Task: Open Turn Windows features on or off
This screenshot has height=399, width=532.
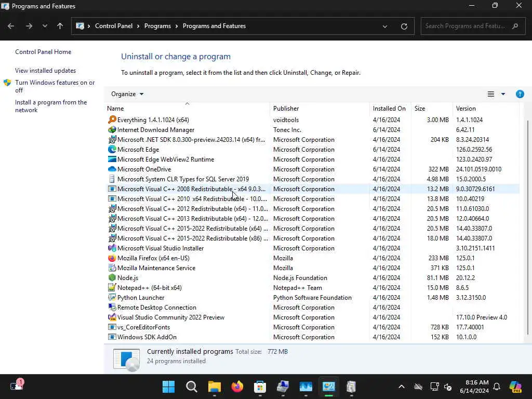Action: point(55,86)
